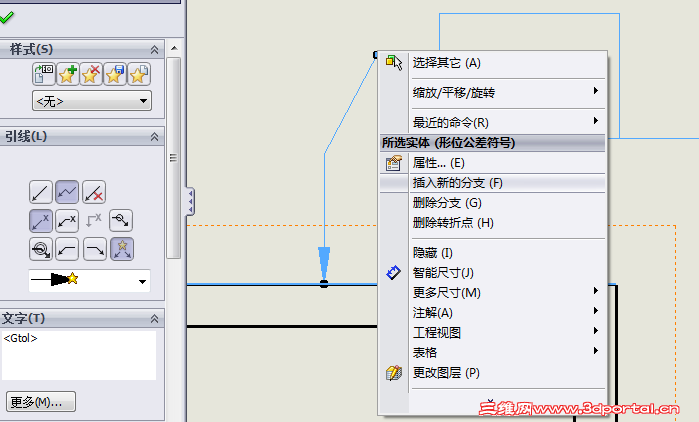699x422 pixels.
Task: Choose 隐藏 (I) menu item
Action: pos(493,253)
